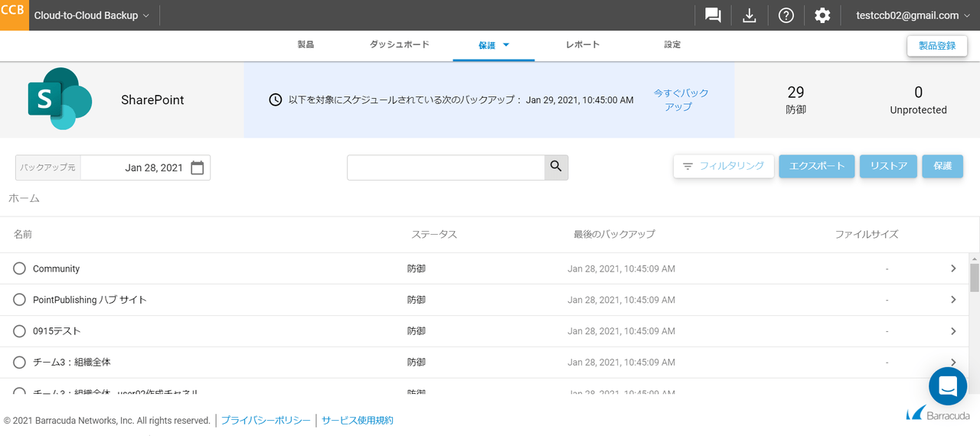
Task: Select the 0915テスト radio button
Action: pyautogui.click(x=20, y=331)
